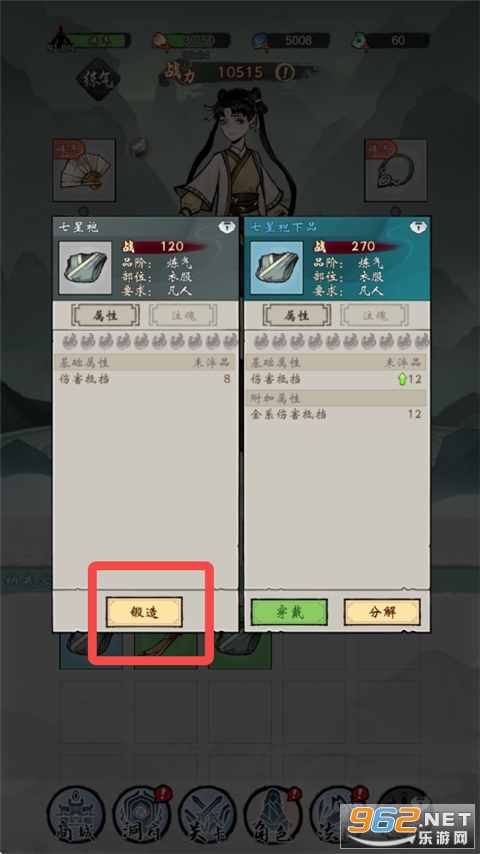Click the 锻造 forge button
480x854 pixels.
(x=144, y=612)
